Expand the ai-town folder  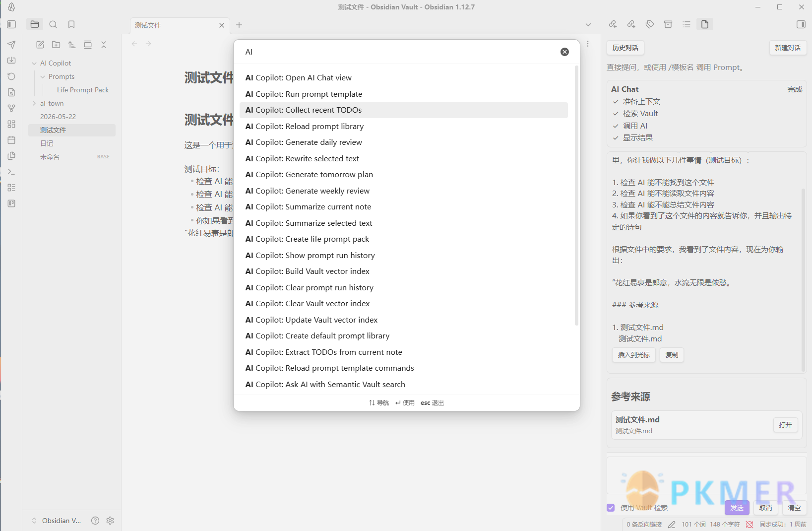(34, 103)
